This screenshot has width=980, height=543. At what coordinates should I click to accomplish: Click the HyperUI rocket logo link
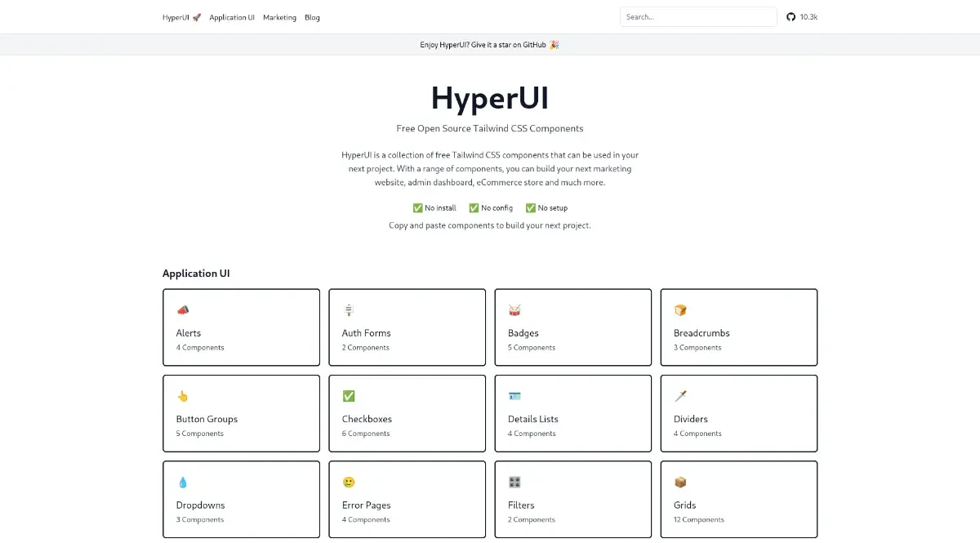click(181, 16)
